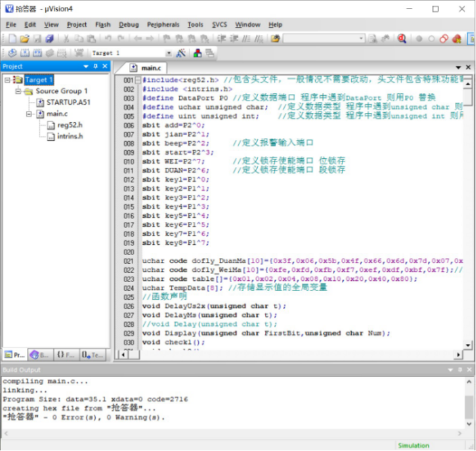Translate the current file icon
The image size is (476, 451).
13,53
